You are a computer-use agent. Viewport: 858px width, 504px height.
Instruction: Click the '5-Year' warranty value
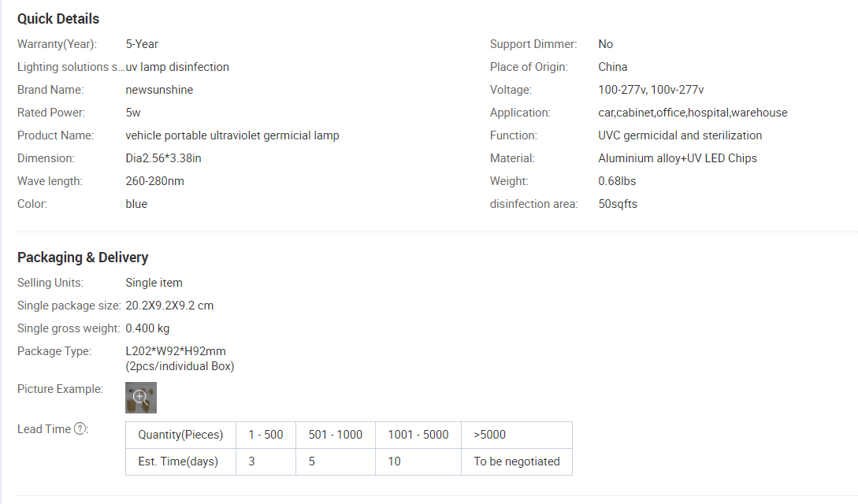[x=142, y=44]
